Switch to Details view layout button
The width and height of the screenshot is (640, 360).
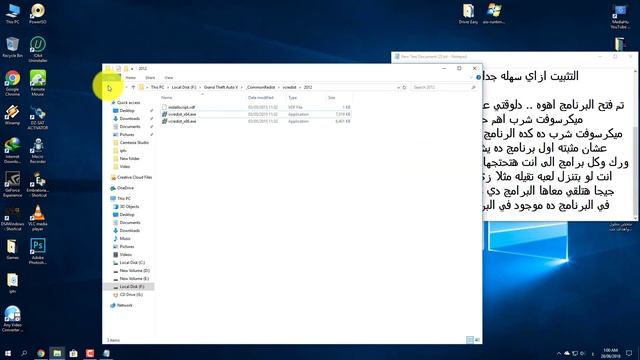[x=470, y=340]
